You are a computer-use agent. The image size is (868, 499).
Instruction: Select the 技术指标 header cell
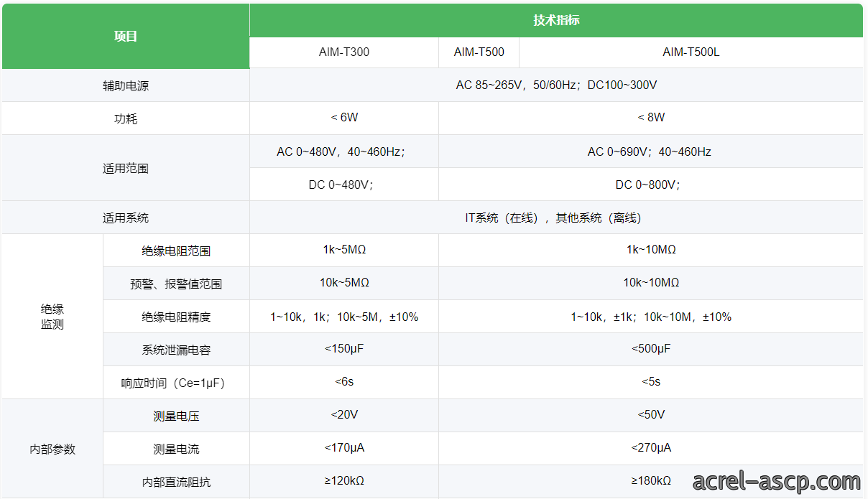click(x=556, y=20)
